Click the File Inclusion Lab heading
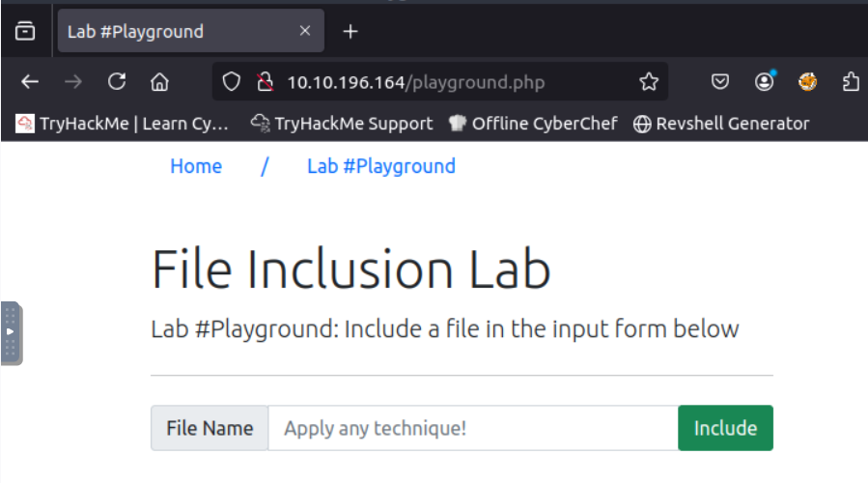The width and height of the screenshot is (868, 483). click(x=350, y=270)
